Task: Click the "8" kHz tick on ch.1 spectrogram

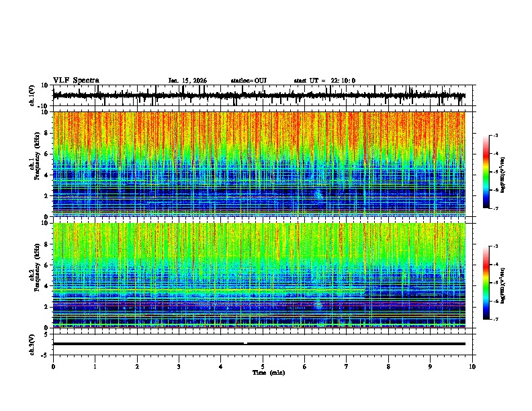Action: 48,133
